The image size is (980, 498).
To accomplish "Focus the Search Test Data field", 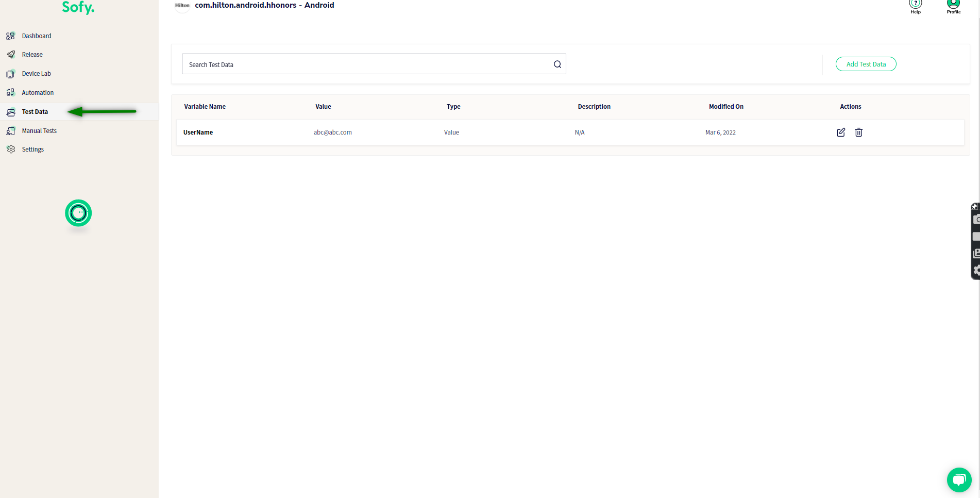I will click(374, 64).
